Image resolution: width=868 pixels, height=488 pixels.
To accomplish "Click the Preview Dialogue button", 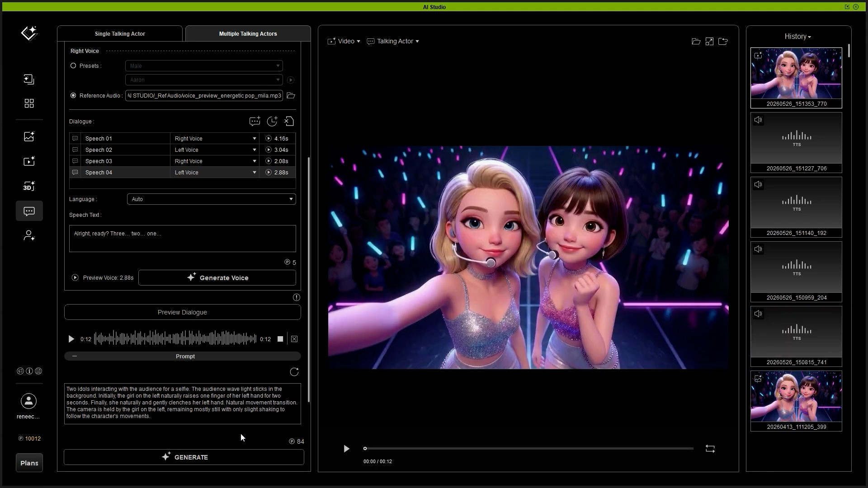I will point(182,312).
